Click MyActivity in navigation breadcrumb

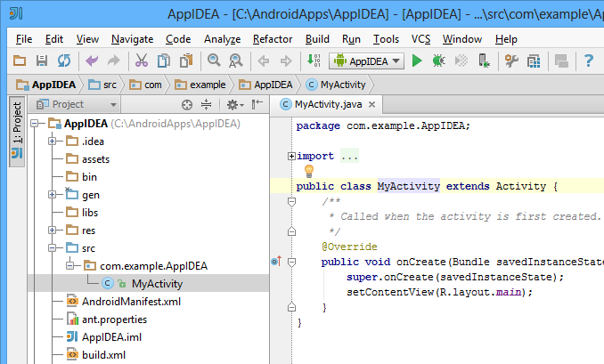[336, 85]
